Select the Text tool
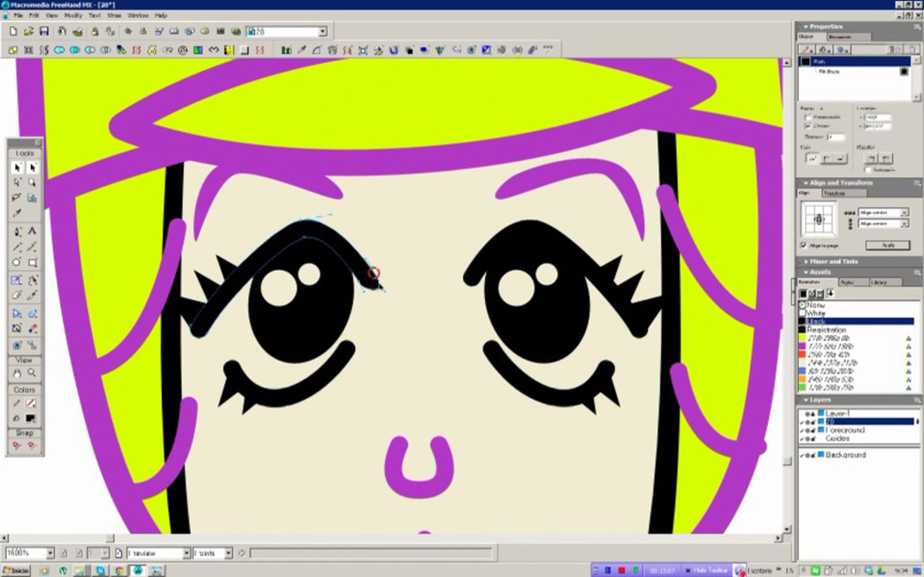 click(x=32, y=231)
